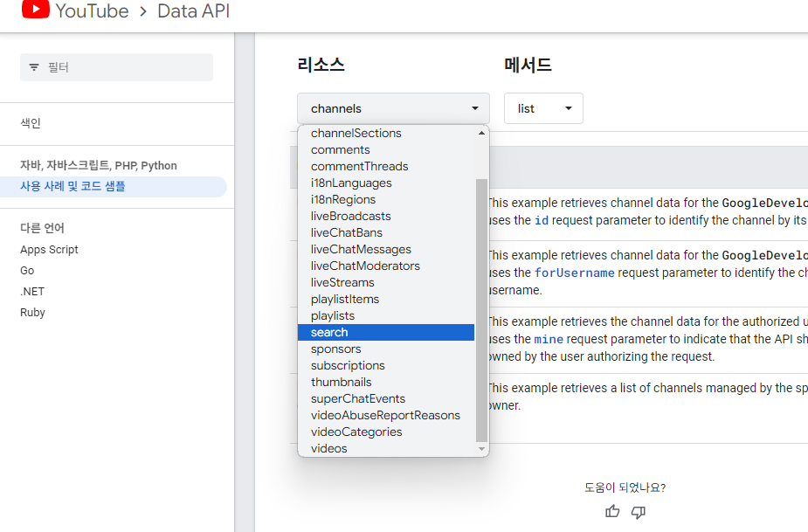Click the 다른 언어 sidebar heading
808x532 pixels.
coord(42,228)
